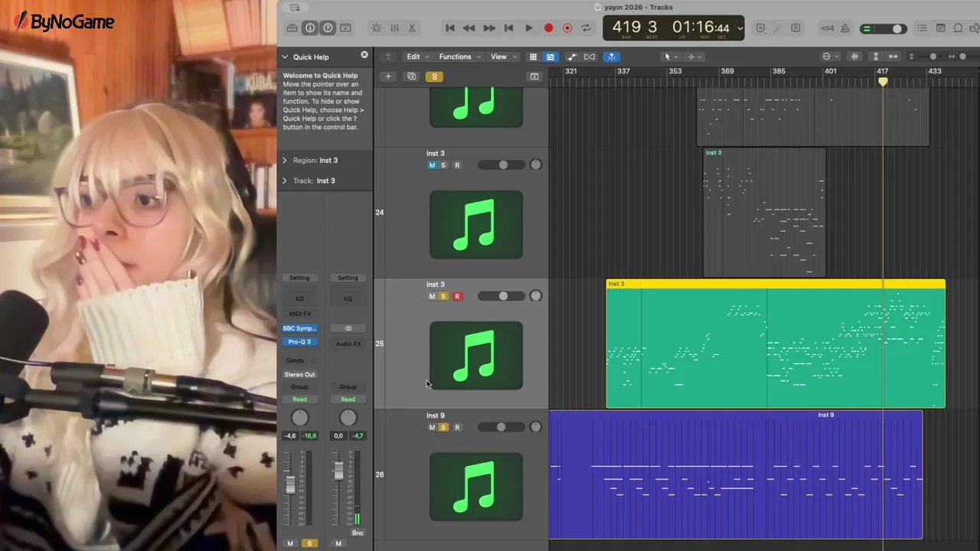The width and height of the screenshot is (980, 551).
Task: Enable record on track 25 Inst 3
Action: (x=457, y=296)
